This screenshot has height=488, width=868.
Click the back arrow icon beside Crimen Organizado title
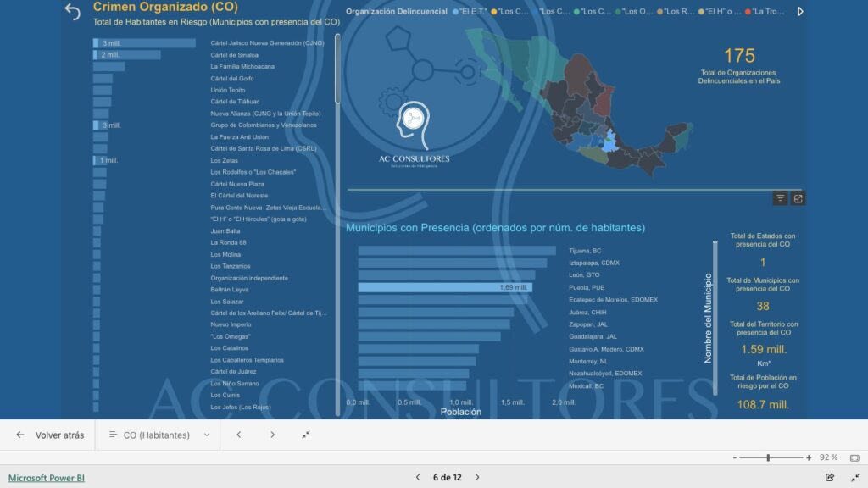[72, 11]
